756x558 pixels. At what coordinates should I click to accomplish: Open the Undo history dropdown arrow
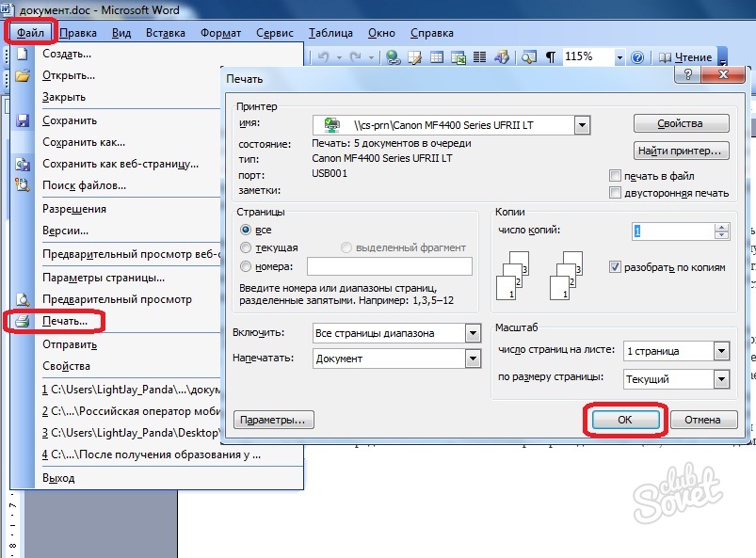coord(340,57)
